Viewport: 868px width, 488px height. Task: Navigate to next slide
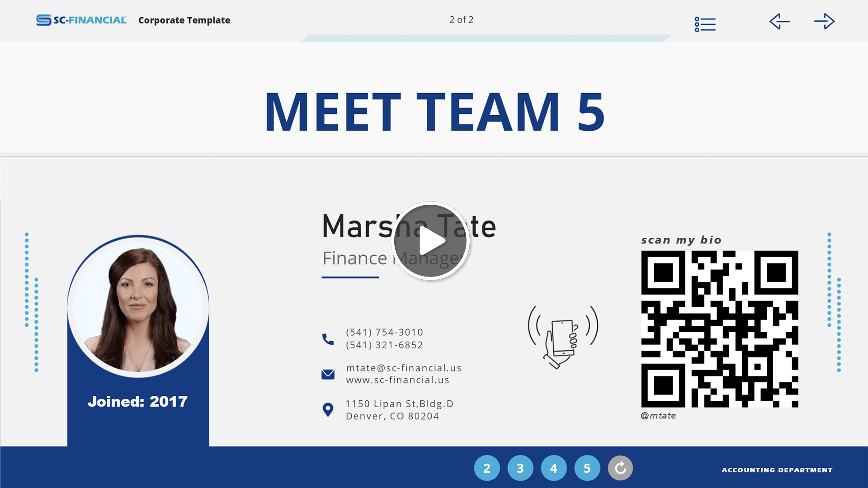[825, 20]
